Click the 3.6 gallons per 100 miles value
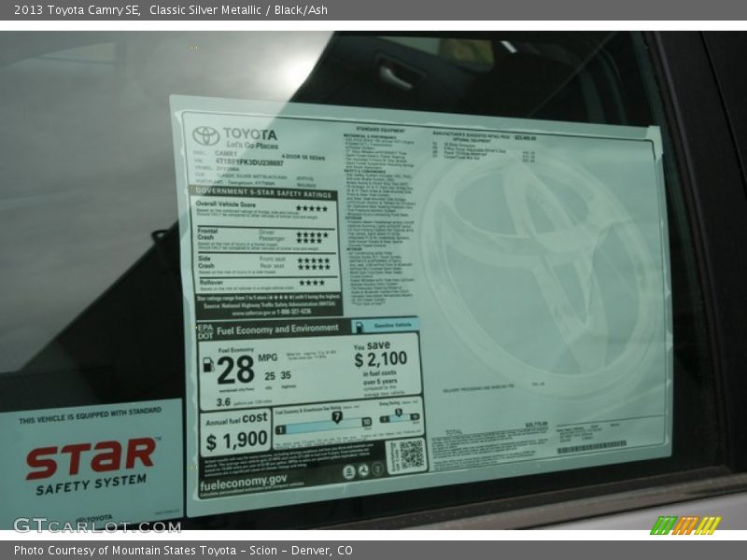This screenshot has width=747, height=560. [x=223, y=402]
